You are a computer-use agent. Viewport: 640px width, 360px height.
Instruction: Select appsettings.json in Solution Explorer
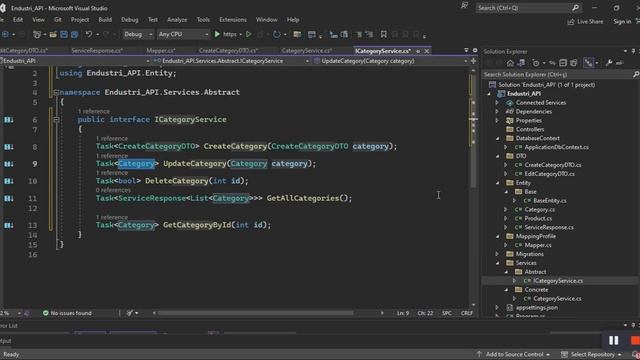[536, 307]
